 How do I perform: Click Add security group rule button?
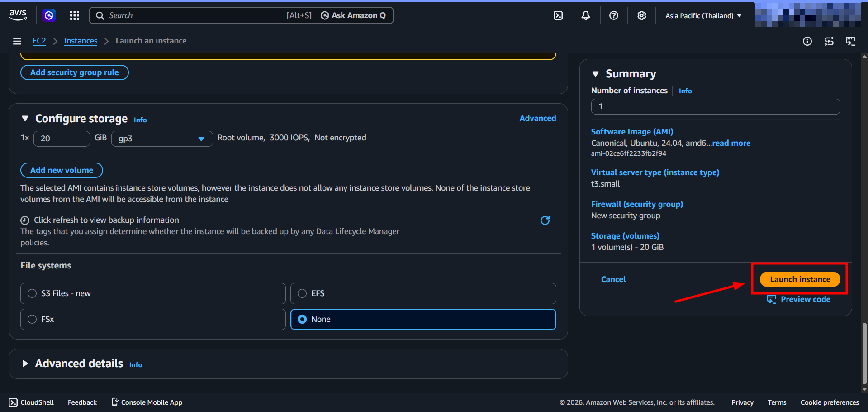75,72
